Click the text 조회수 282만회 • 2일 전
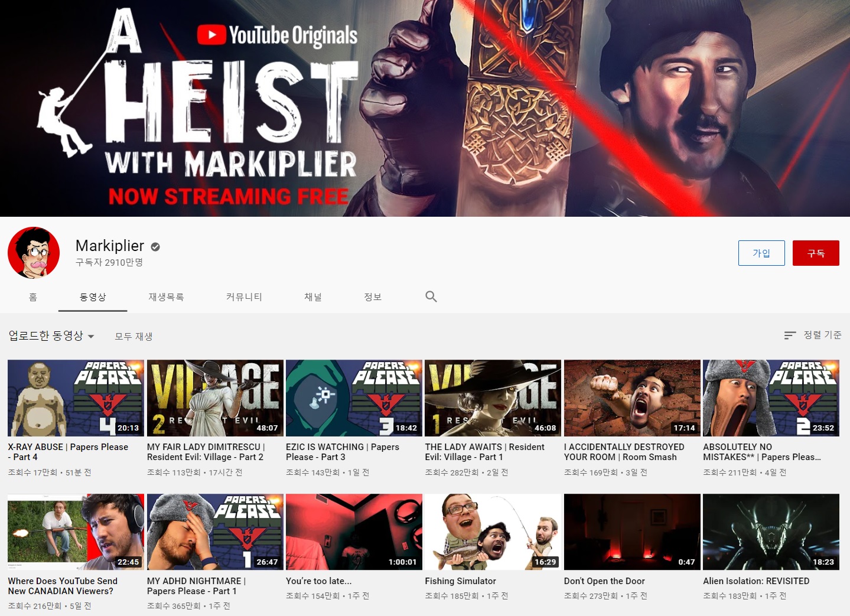This screenshot has height=616, width=850. 467,472
